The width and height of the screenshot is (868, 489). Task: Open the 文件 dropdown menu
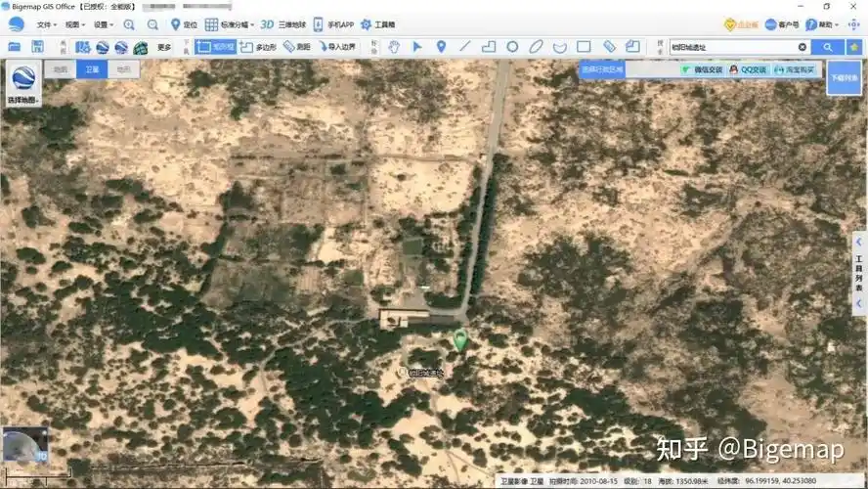[x=45, y=24]
